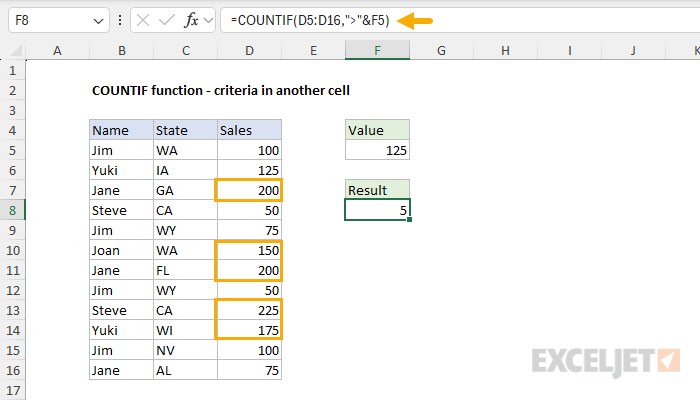Viewport: 700px width, 400px height.
Task: Click the title cell 'COUNTIF function - criteria in another cell'
Action: click(x=221, y=91)
